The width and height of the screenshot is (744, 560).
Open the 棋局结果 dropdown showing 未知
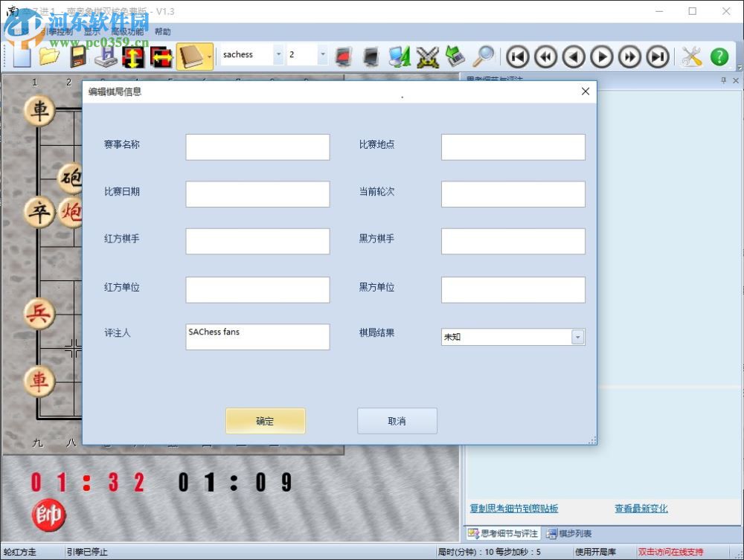pos(577,337)
